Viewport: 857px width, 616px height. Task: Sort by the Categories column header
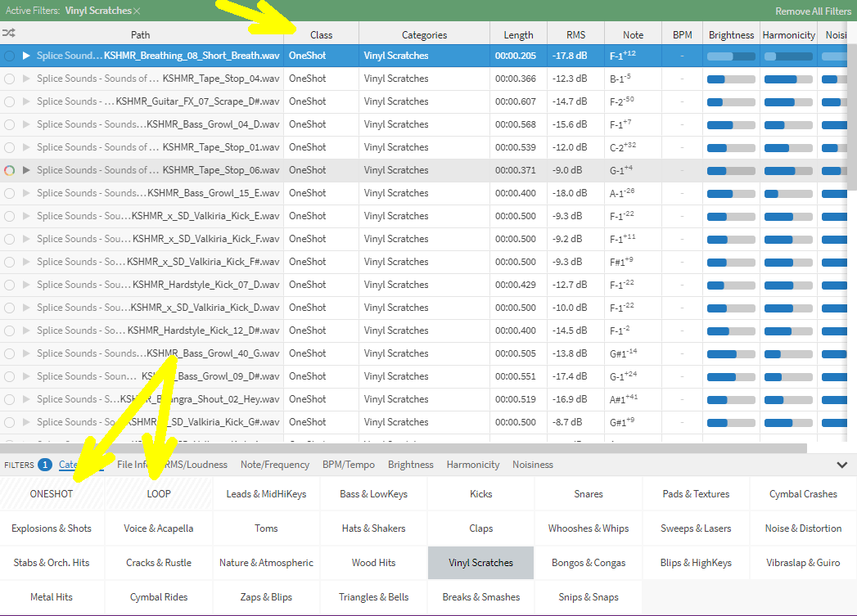click(424, 35)
